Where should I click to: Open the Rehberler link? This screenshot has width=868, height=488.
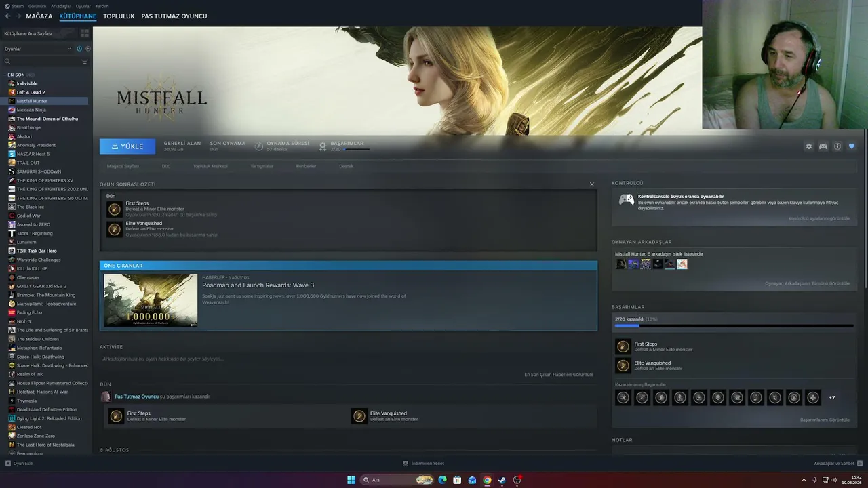coord(306,166)
